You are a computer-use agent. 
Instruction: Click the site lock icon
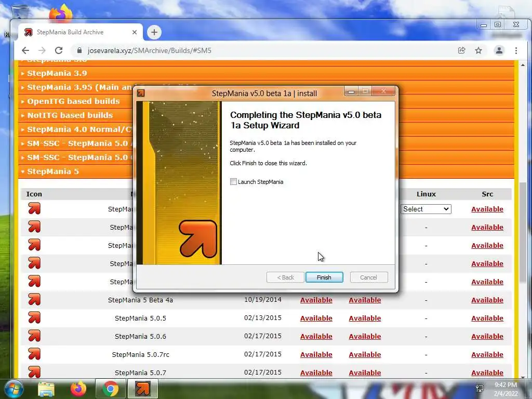(79, 50)
